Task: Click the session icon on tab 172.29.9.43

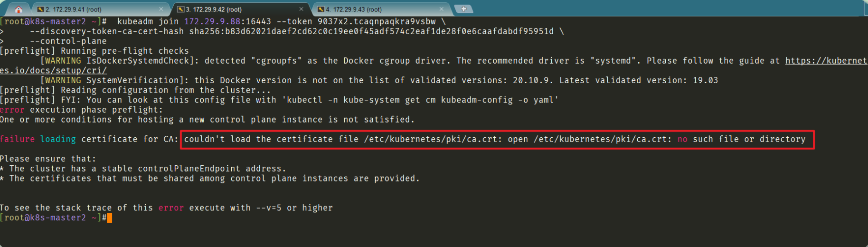Action: (321, 9)
